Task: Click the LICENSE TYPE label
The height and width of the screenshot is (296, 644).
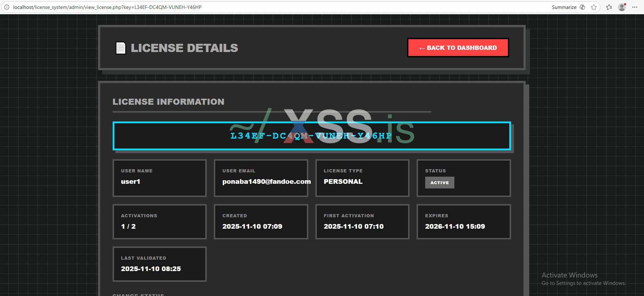Action: pyautogui.click(x=343, y=171)
